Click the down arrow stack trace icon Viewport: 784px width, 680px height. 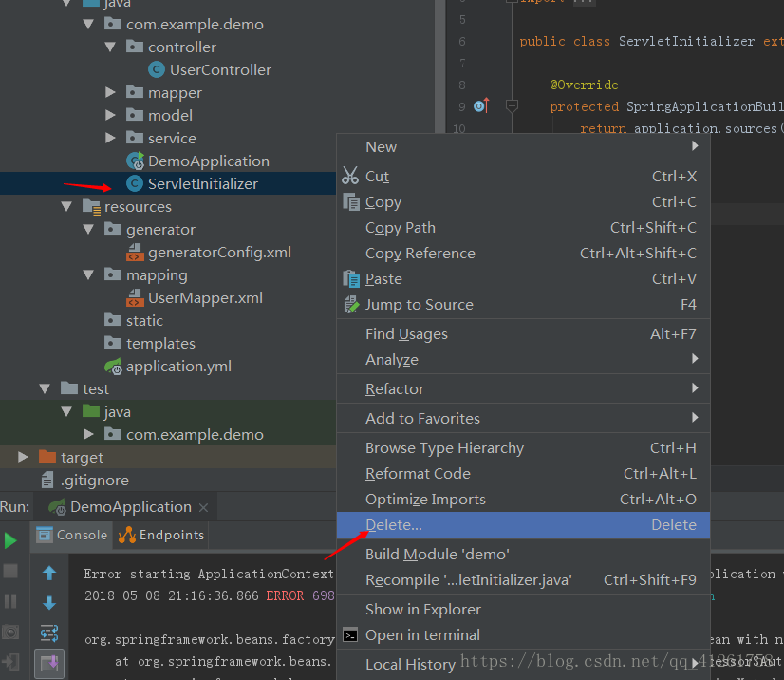pyautogui.click(x=49, y=603)
